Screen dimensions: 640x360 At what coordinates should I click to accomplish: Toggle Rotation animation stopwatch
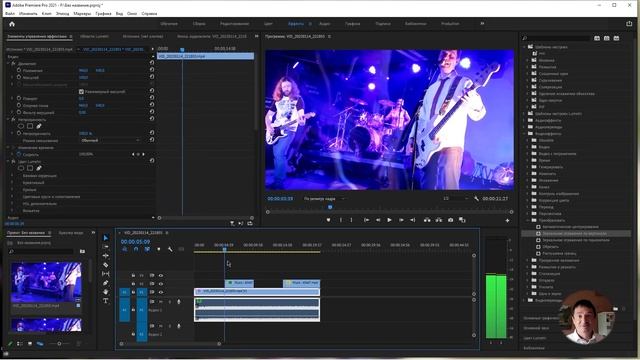[x=19, y=98]
